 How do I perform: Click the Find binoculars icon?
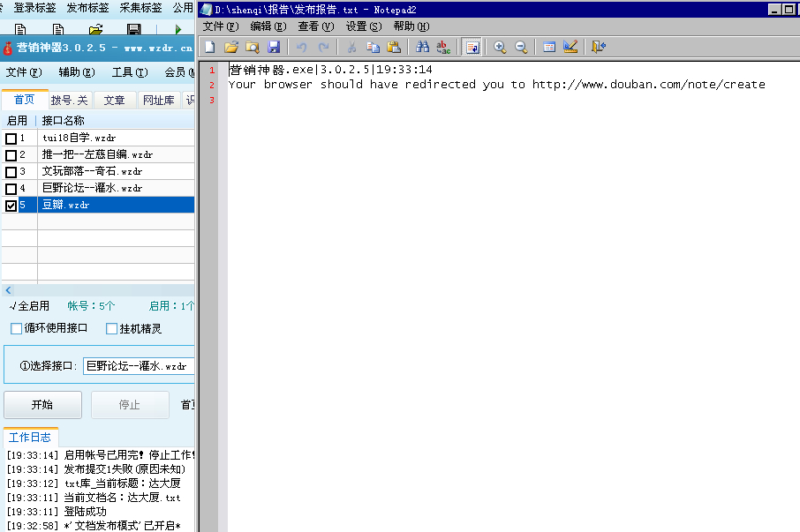423,47
